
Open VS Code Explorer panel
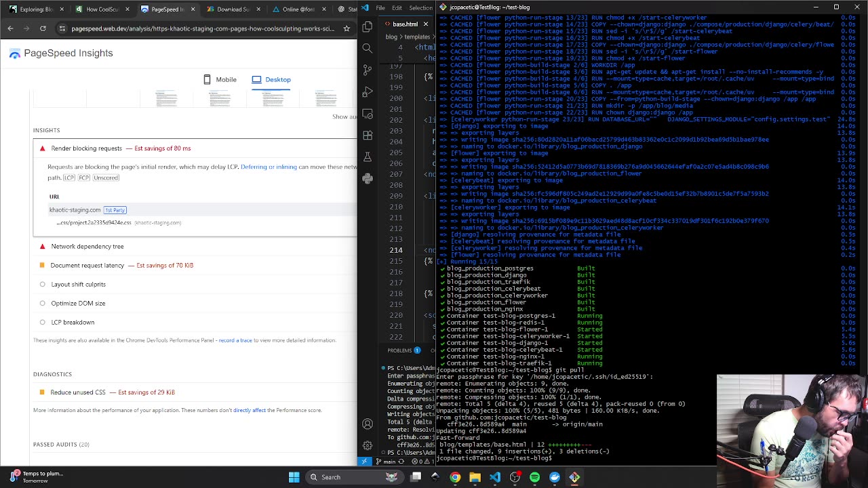click(x=368, y=26)
